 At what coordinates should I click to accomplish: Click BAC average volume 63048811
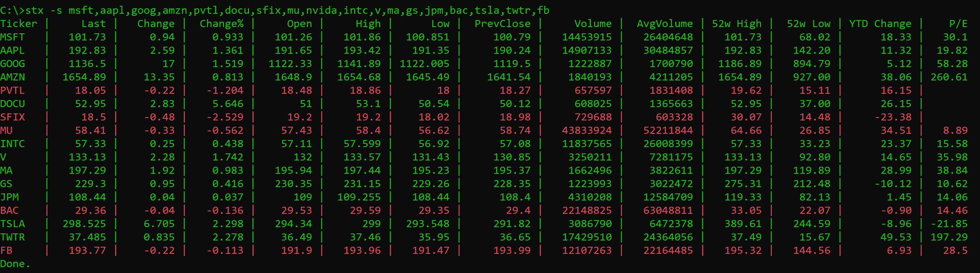668,210
